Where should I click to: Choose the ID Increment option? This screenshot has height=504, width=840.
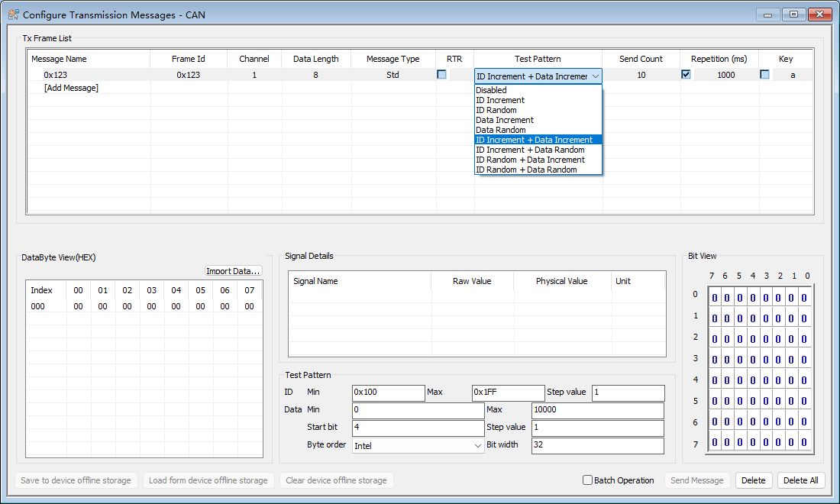(538, 100)
